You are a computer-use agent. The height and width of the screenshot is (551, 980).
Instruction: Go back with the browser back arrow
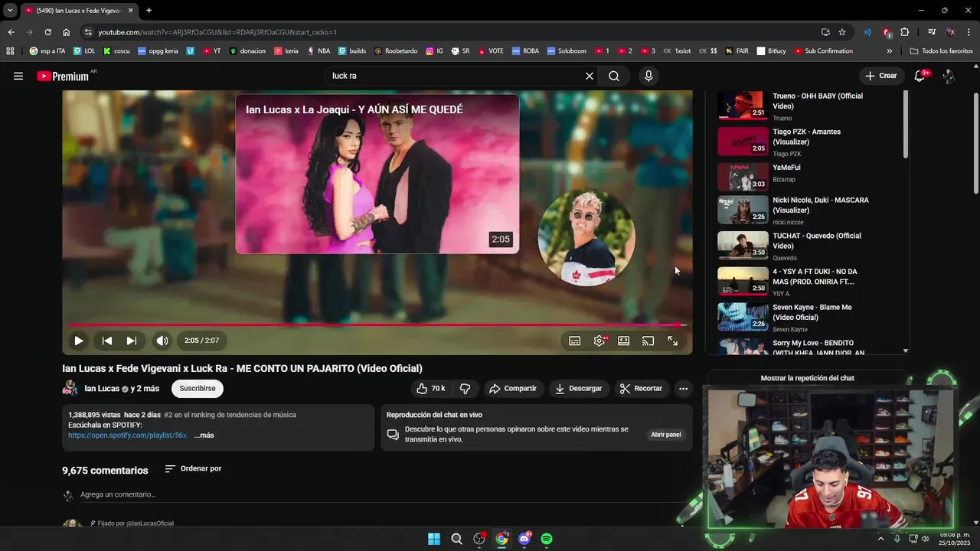tap(11, 32)
